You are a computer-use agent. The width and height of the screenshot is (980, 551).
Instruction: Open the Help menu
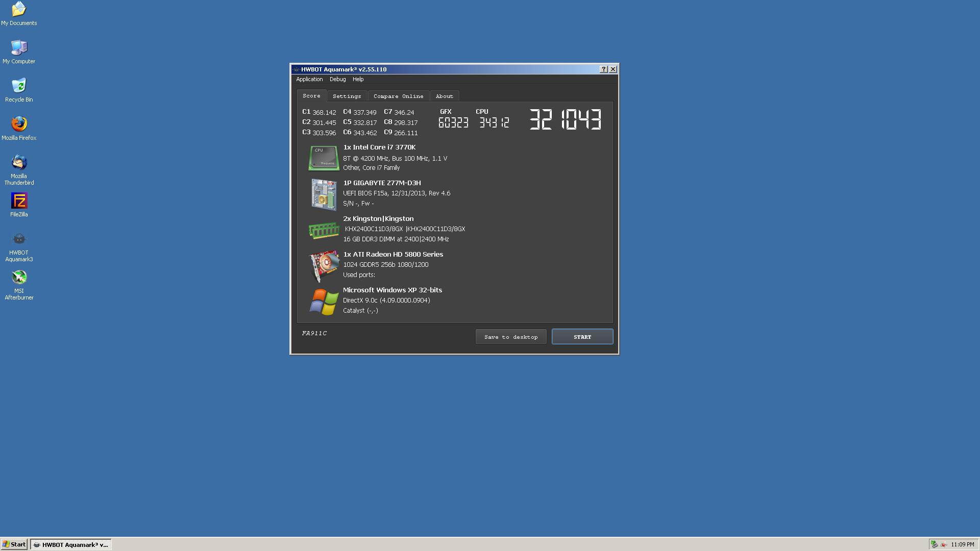(358, 79)
